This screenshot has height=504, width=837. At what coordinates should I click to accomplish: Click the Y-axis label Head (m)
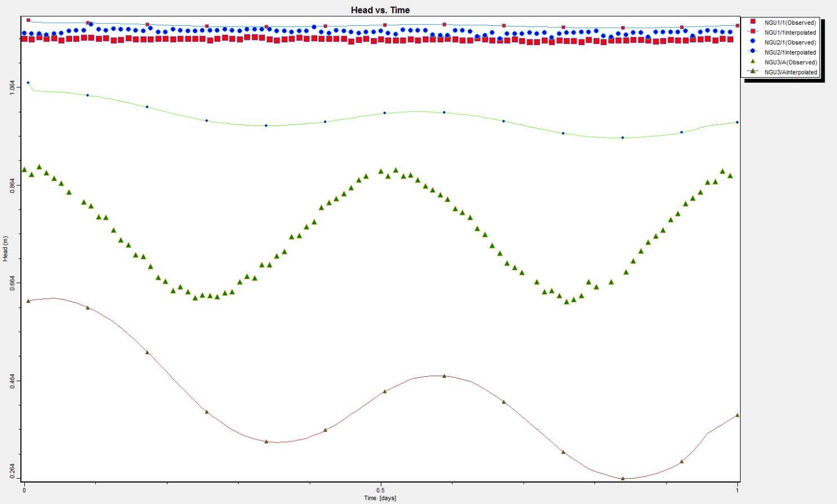tap(5, 248)
